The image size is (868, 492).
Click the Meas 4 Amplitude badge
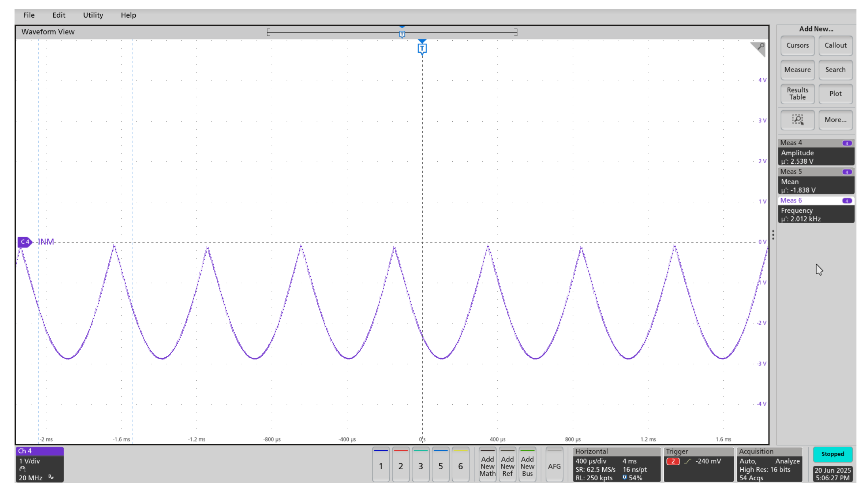click(x=816, y=153)
